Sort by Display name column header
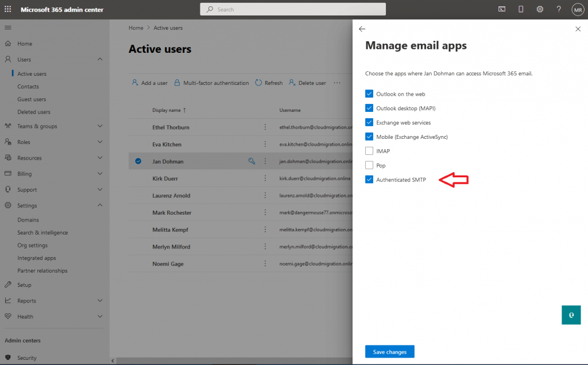588x365 pixels. (x=169, y=110)
